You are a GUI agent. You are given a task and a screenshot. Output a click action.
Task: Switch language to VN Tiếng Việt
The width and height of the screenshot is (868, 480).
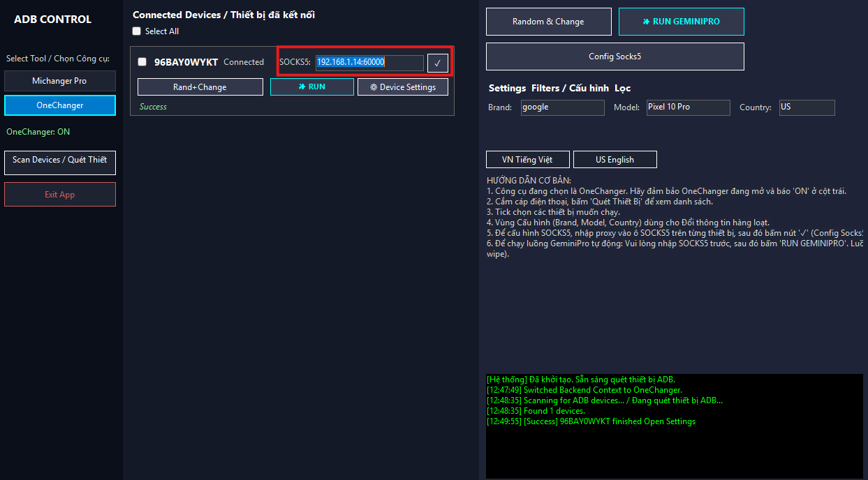[527, 160]
